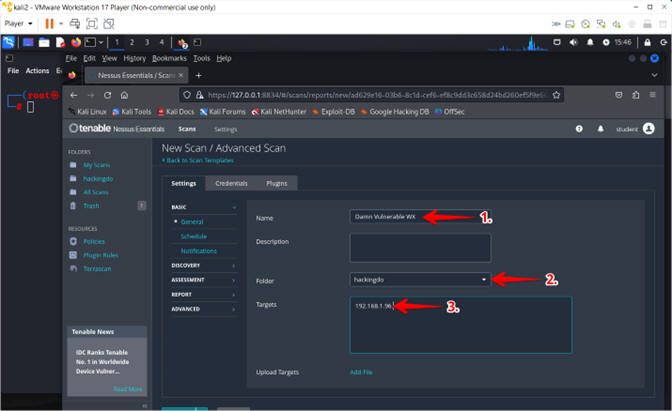Viewport: 672px width, 411px height.
Task: Pause the virtual machine in VMware Player
Action: coord(49,24)
